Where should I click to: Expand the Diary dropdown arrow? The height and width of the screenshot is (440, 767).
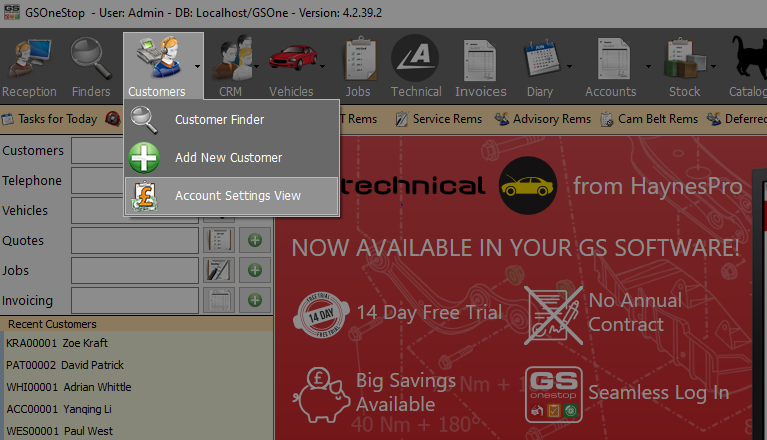point(569,66)
